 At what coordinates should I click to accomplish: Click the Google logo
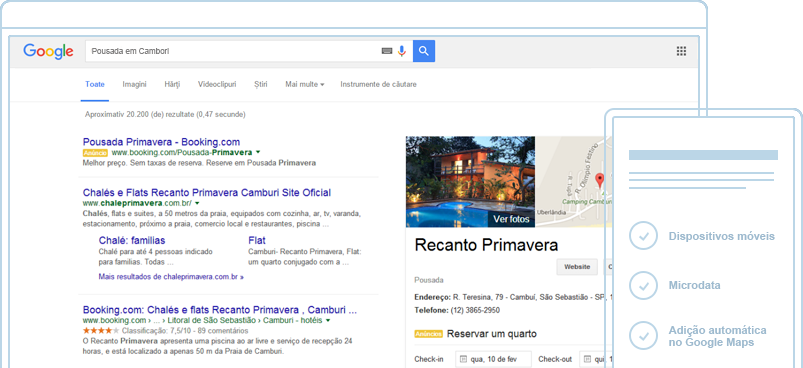point(48,51)
